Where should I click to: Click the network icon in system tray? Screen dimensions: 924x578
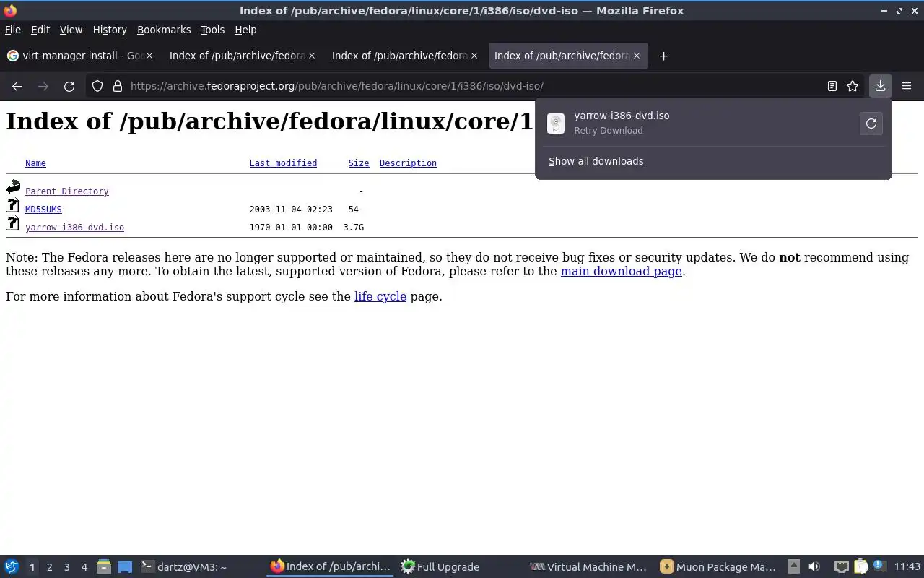coord(841,567)
